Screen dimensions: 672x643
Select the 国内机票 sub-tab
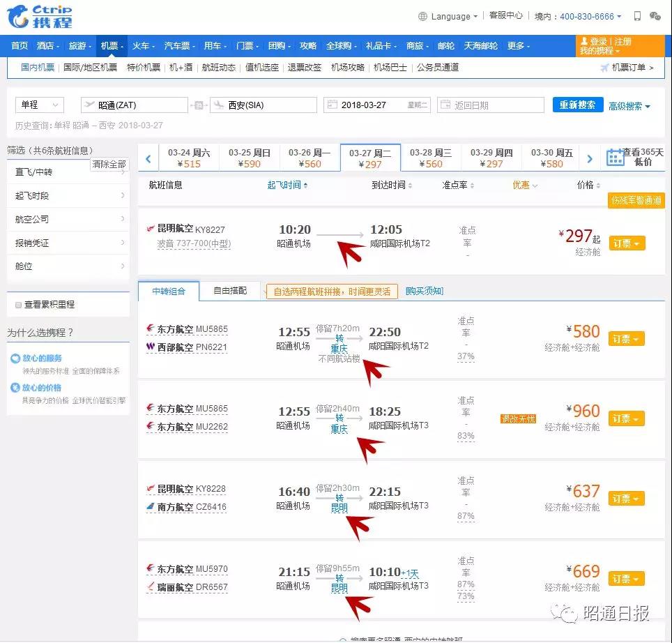pos(38,68)
